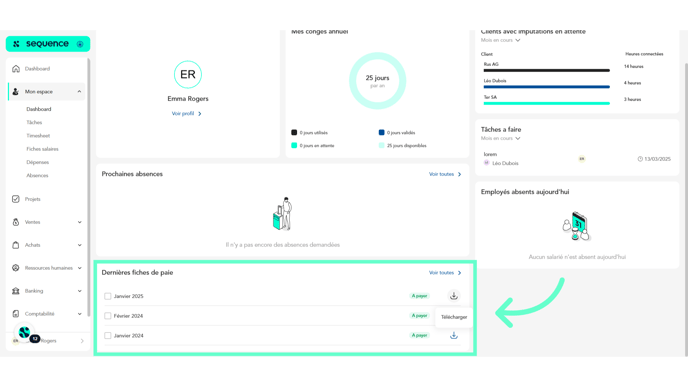Viewport: 688px width, 387px height.
Task: Open the Projets sidebar label
Action: coord(32,199)
